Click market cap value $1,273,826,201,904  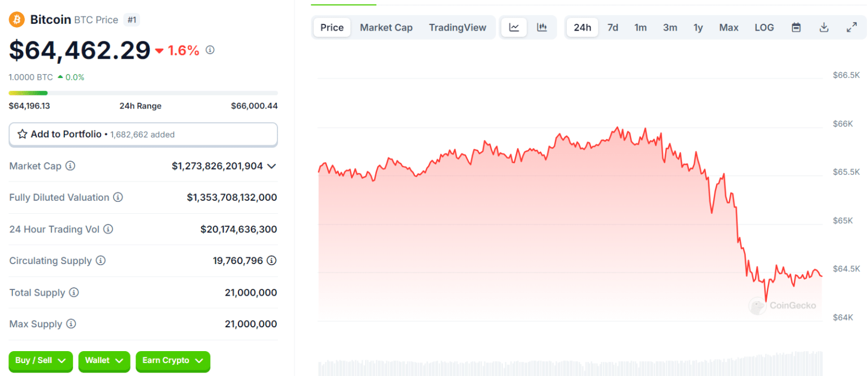click(218, 166)
